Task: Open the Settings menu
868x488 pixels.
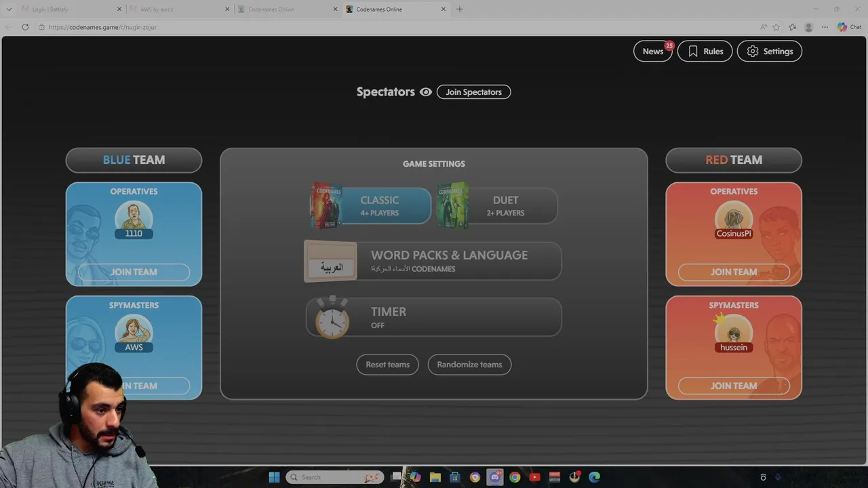Action: [x=770, y=51]
